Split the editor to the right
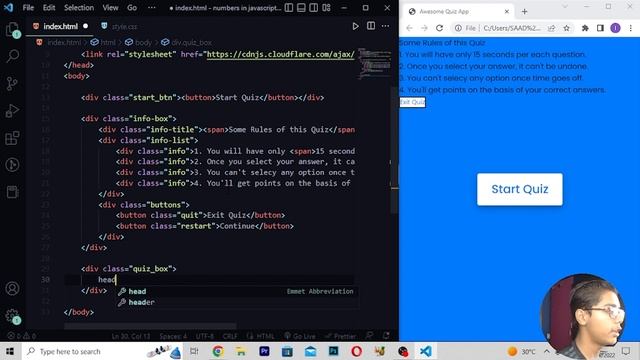The image size is (640, 360). tap(371, 26)
